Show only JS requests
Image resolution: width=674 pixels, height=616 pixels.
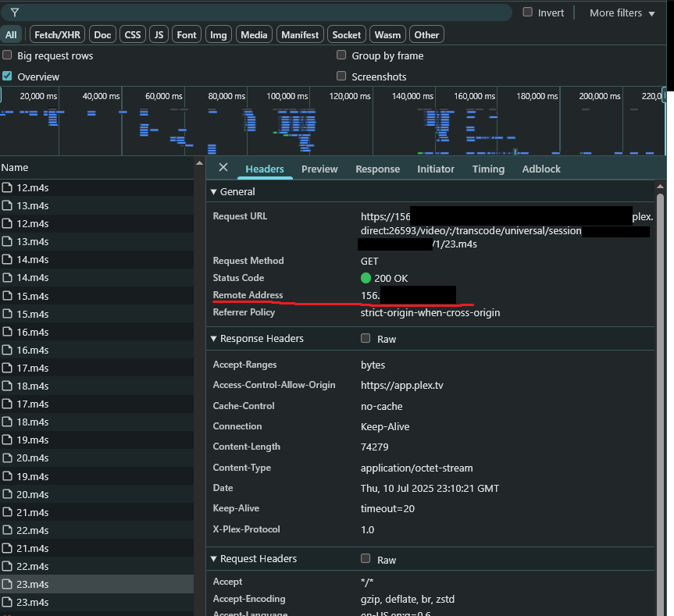159,35
